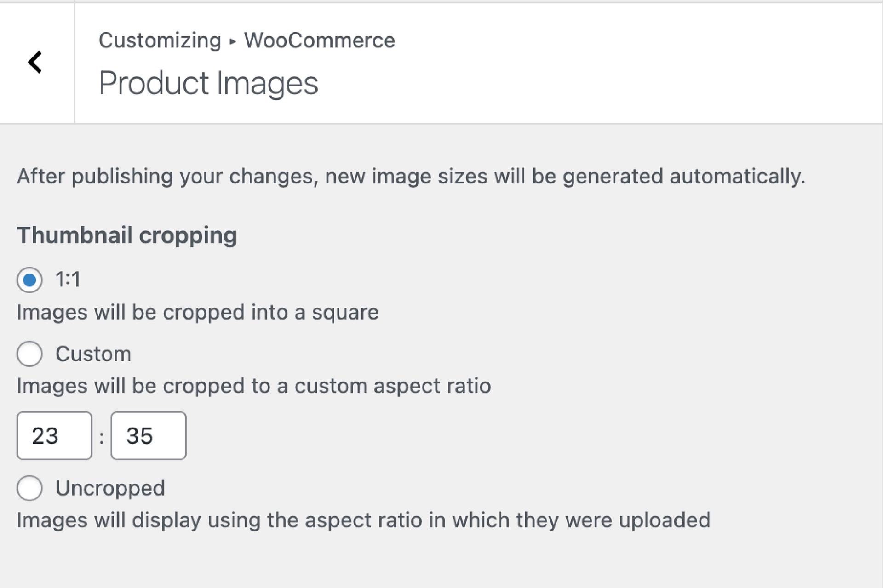883x588 pixels.
Task: Go back using the left chevron arrow
Action: tap(35, 62)
